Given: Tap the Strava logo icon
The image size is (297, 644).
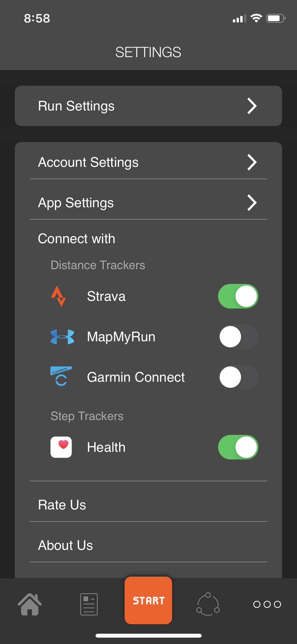Looking at the screenshot, I should [58, 296].
